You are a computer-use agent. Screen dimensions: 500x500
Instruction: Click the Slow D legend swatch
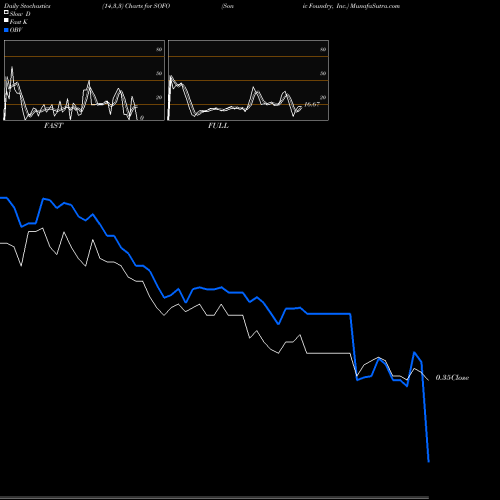[x=6, y=12]
